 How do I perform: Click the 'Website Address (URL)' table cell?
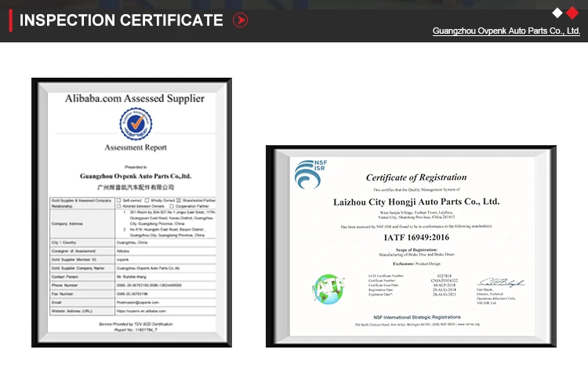click(82, 311)
